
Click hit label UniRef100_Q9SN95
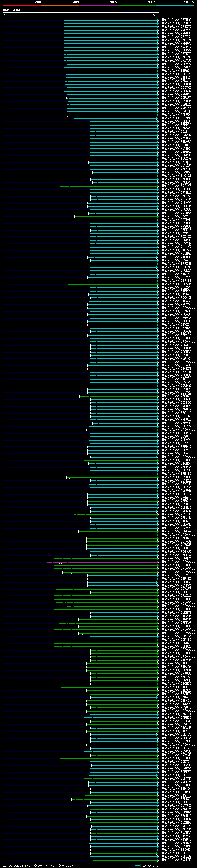[x=177, y=101]
